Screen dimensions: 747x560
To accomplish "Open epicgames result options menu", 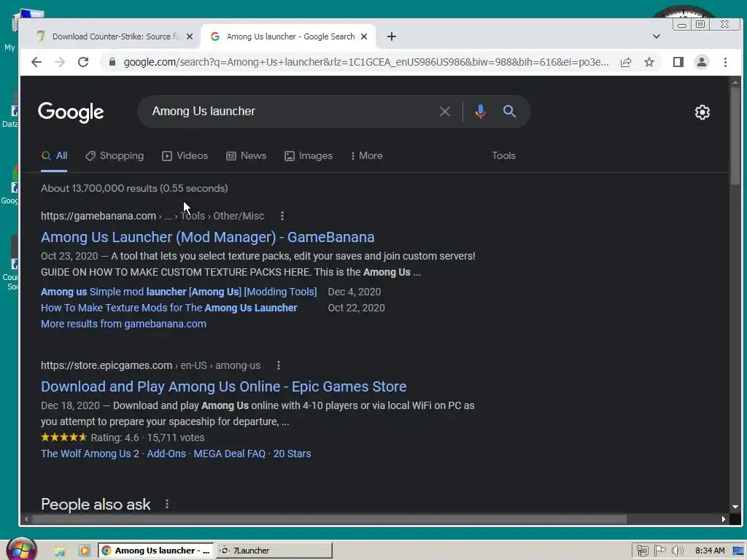I will pyautogui.click(x=278, y=365).
